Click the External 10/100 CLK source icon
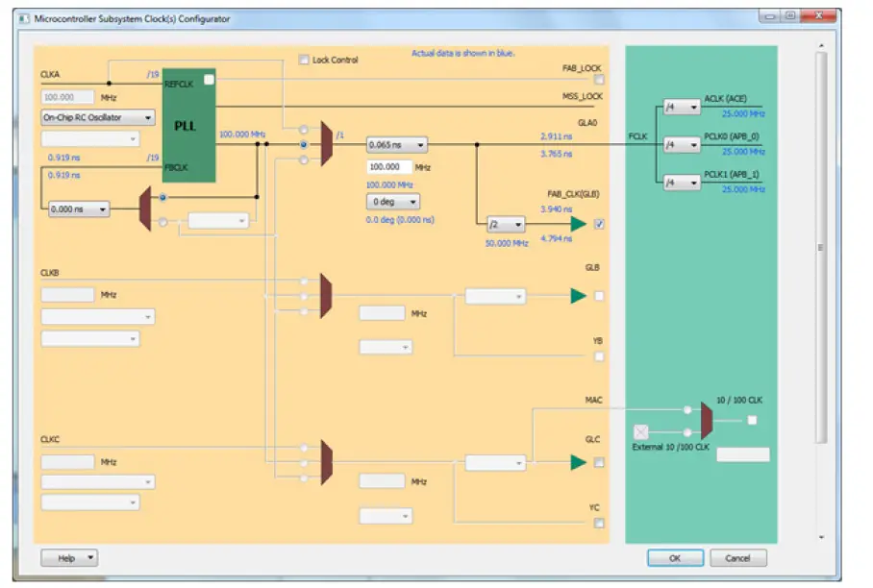873x588 pixels. (639, 429)
